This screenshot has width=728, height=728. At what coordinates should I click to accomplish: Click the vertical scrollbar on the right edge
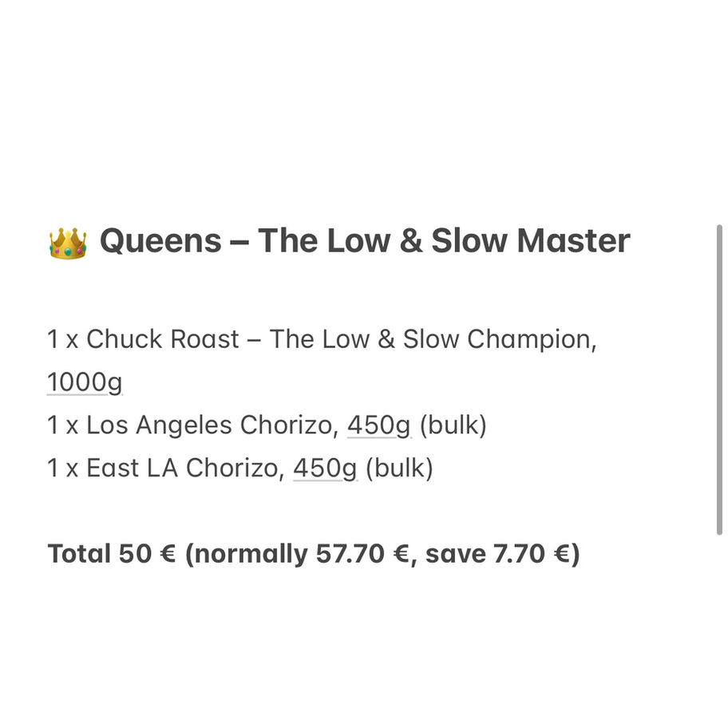click(720, 379)
